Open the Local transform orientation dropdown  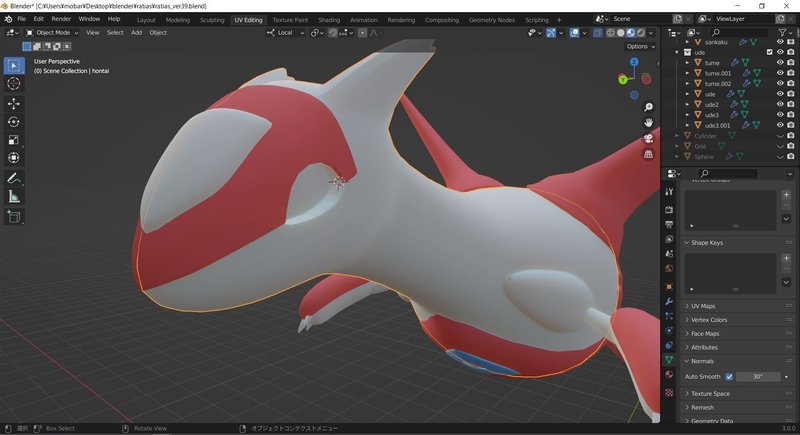tap(285, 33)
